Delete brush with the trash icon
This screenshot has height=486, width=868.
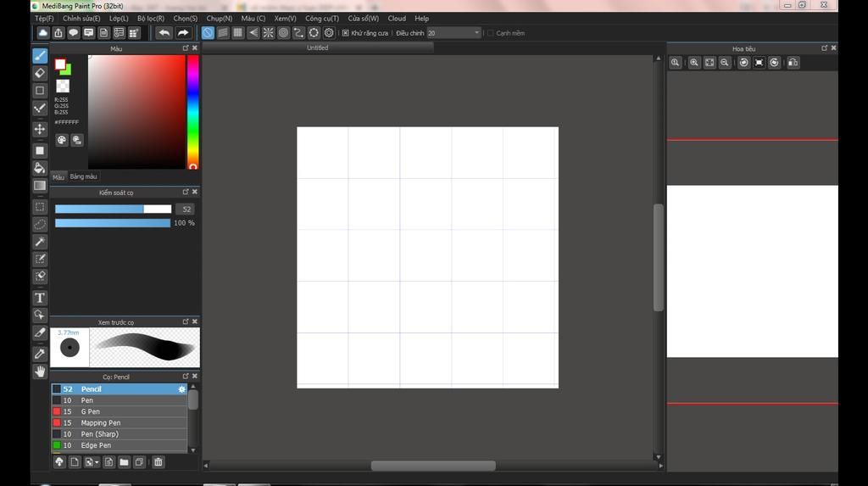point(159,462)
